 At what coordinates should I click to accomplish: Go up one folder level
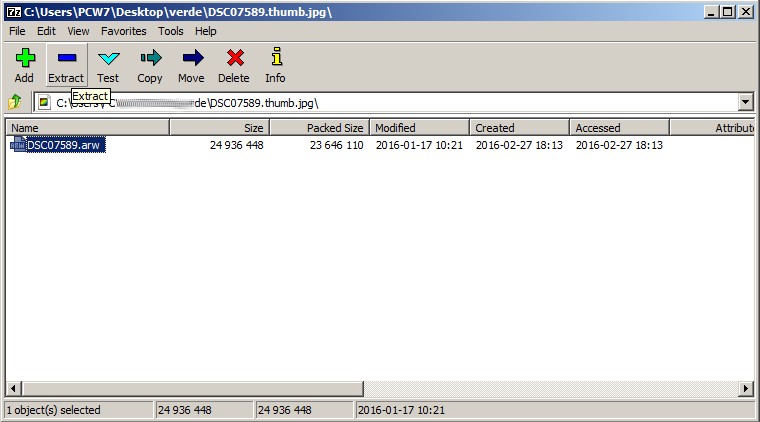[15, 102]
